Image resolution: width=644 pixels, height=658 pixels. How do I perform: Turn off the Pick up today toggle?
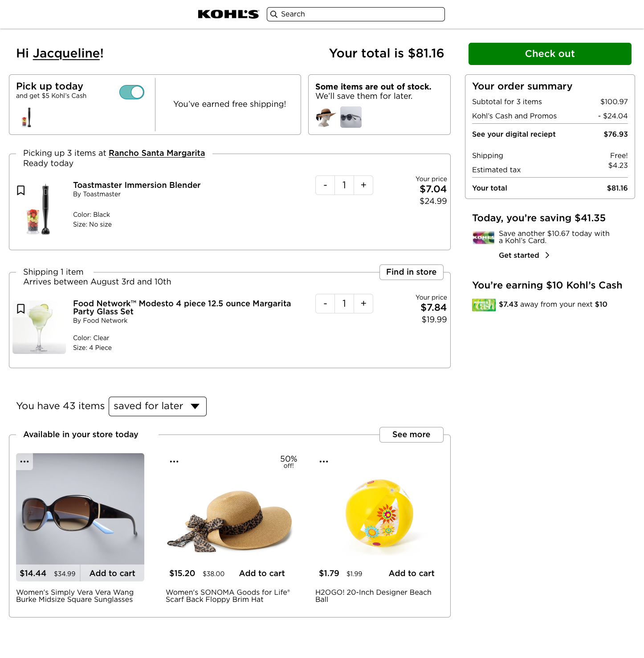point(132,92)
